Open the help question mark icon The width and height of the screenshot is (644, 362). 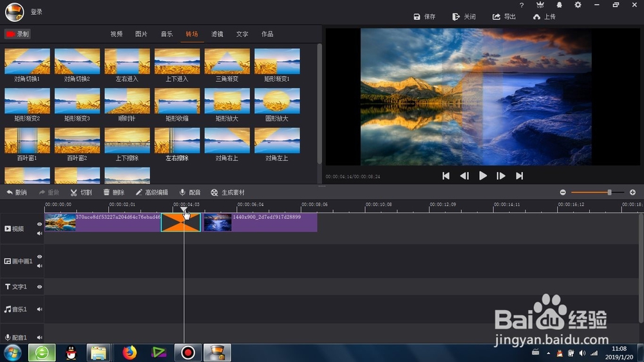(522, 5)
